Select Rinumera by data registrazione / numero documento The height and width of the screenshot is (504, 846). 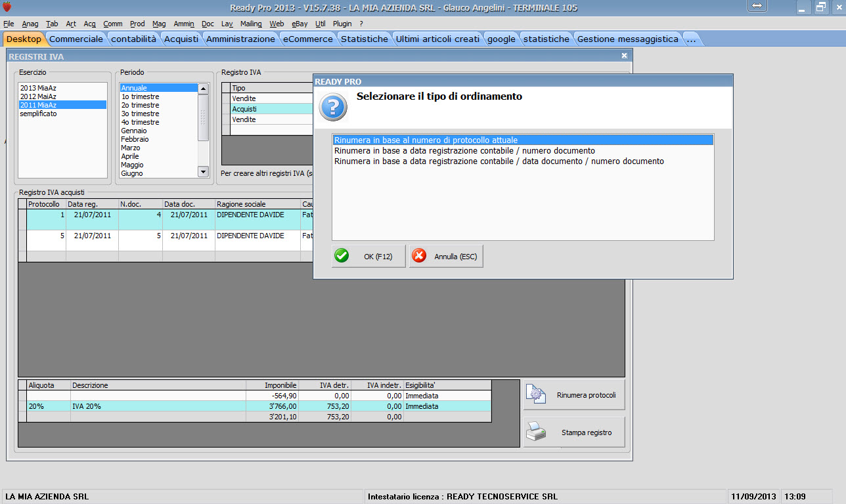pyautogui.click(x=523, y=150)
